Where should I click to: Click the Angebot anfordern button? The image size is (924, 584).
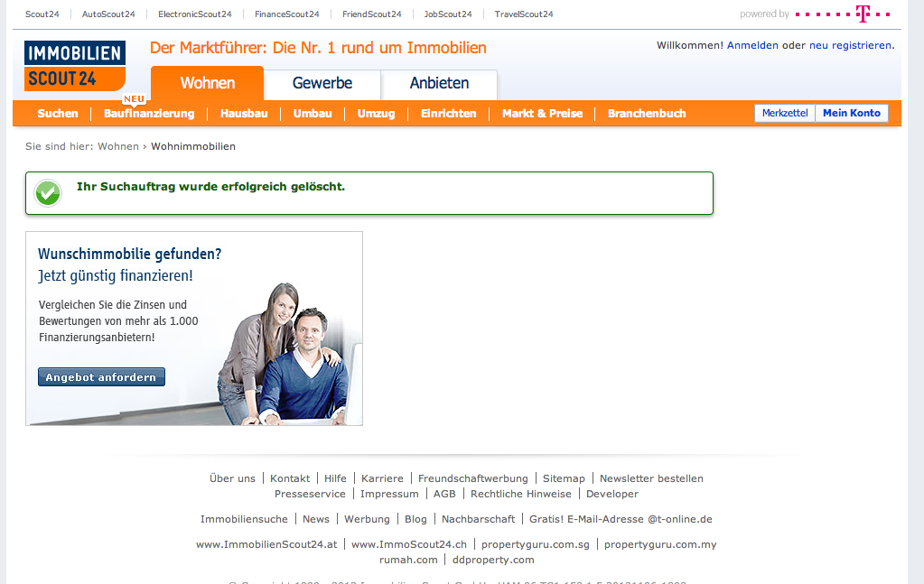pos(101,377)
